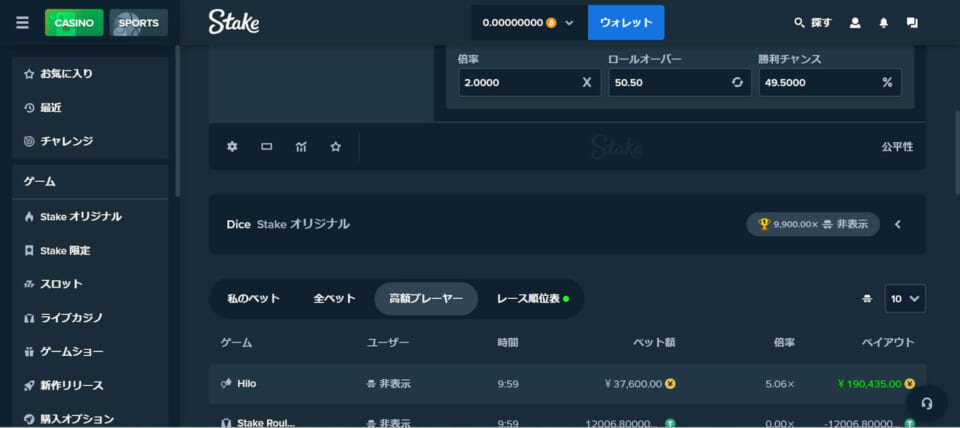
Task: Open ライブカジノ in sidebar
Action: [90, 318]
